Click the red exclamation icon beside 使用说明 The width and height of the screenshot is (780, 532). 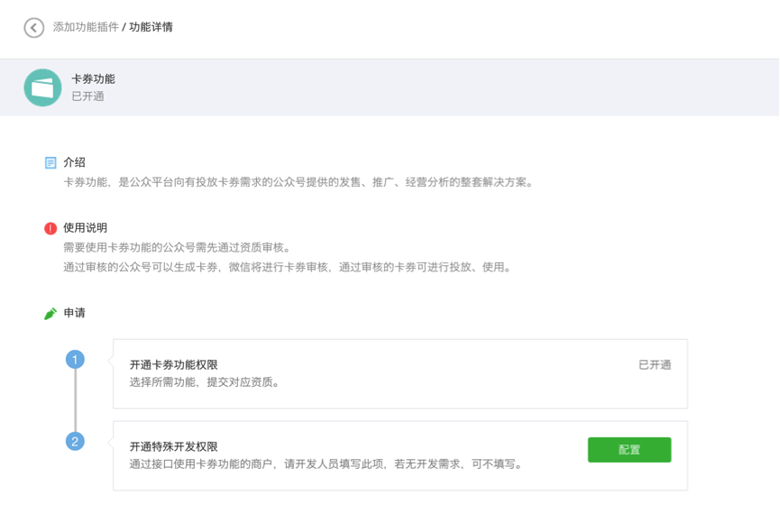coord(50,228)
